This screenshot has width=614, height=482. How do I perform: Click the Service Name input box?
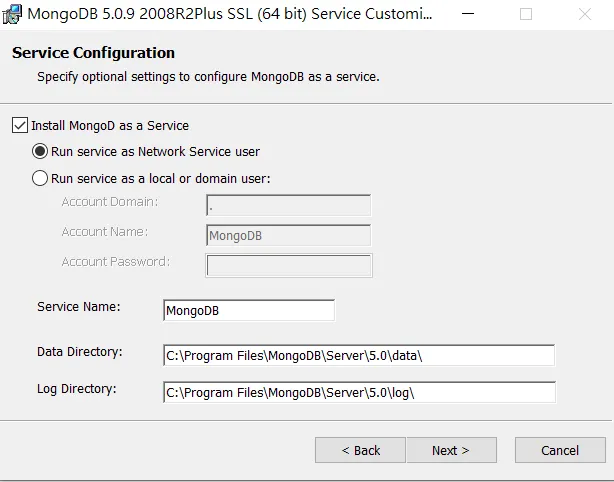click(248, 311)
